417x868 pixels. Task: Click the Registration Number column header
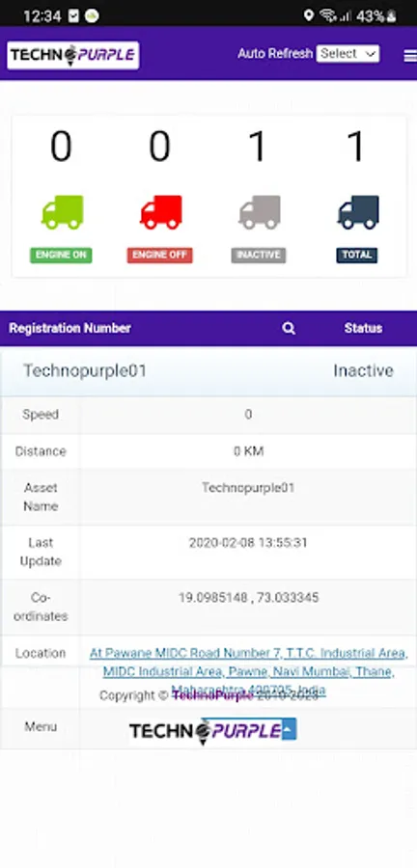click(69, 328)
